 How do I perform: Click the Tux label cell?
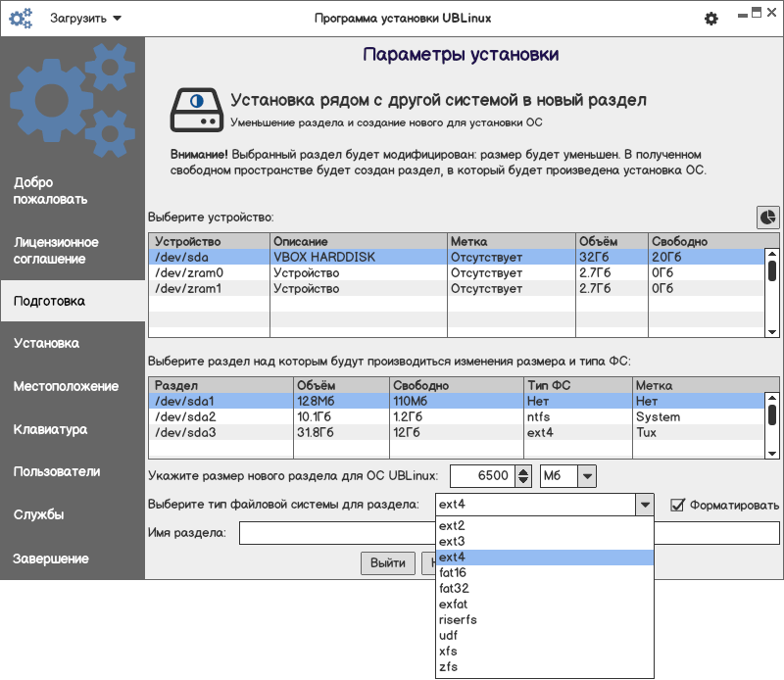point(698,432)
